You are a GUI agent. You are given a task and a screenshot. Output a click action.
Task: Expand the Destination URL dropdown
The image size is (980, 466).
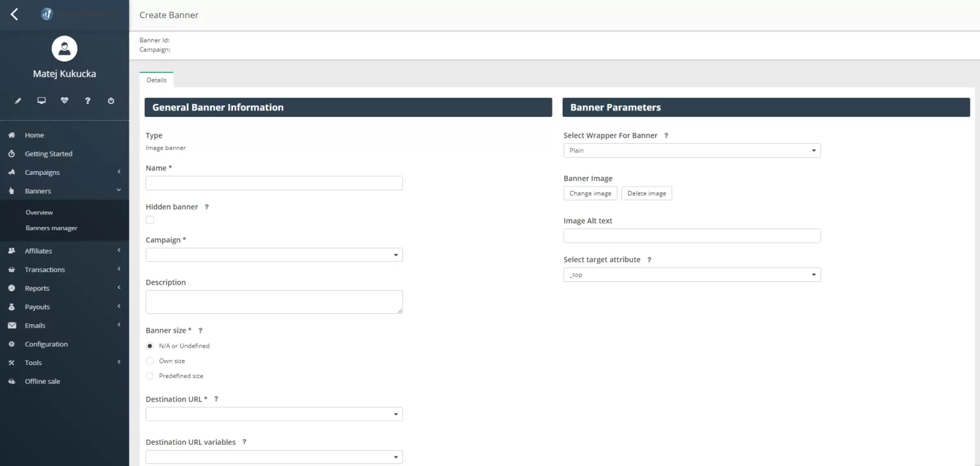tap(274, 414)
